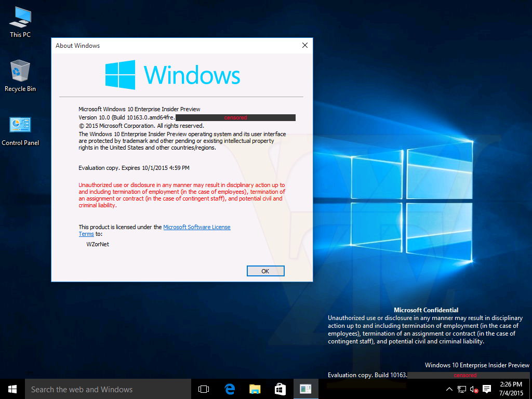Image resolution: width=532 pixels, height=399 pixels.
Task: Click the Version 10.0 build text
Action: [127, 117]
